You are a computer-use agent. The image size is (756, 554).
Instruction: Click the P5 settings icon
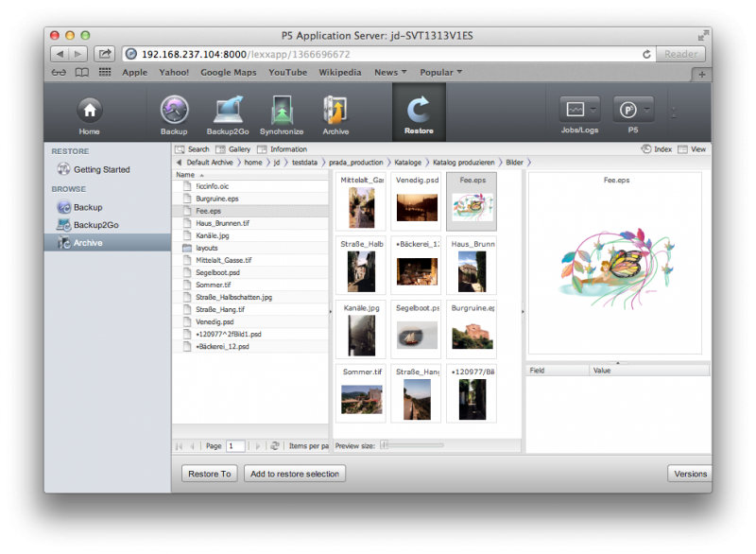tap(627, 110)
